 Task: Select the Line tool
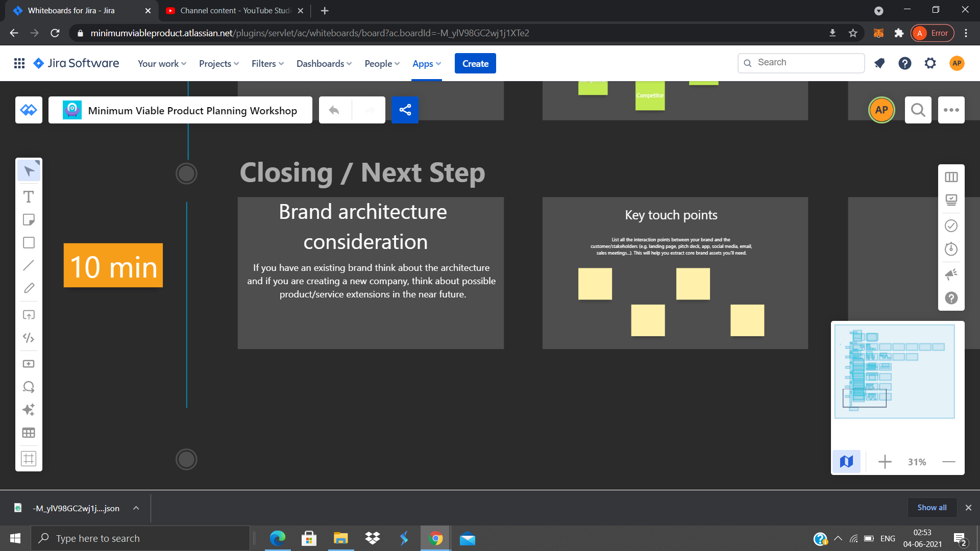click(x=29, y=265)
